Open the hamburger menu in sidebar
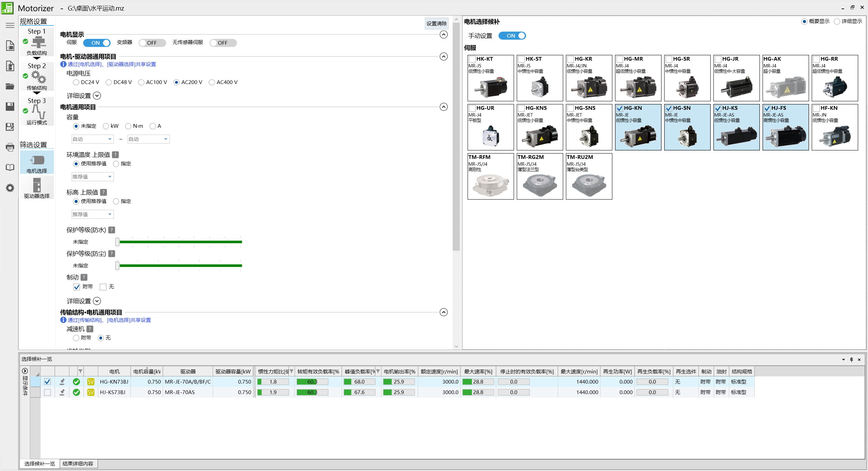The width and height of the screenshot is (868, 471). pos(10,25)
